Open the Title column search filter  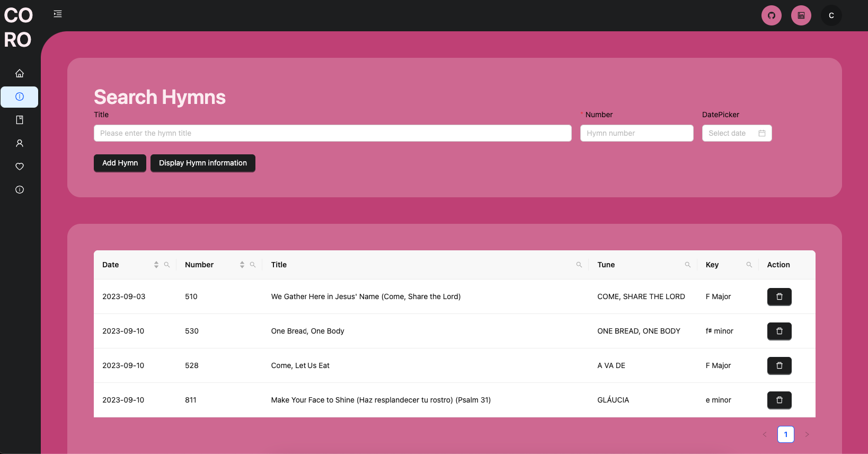pos(579,265)
